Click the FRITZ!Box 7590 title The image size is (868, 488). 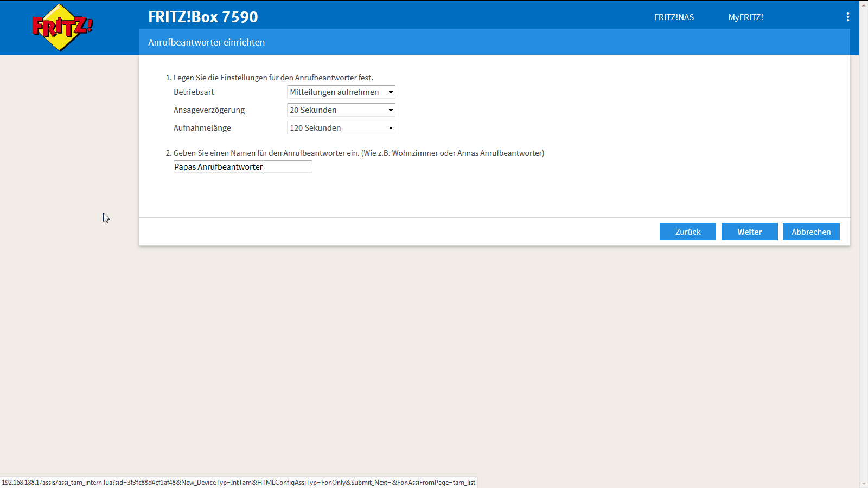tap(203, 17)
